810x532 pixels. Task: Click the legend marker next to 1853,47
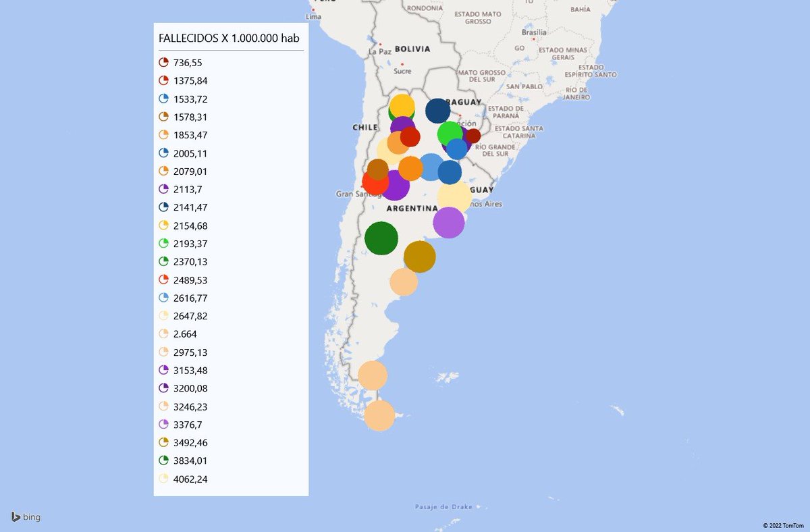(163, 135)
